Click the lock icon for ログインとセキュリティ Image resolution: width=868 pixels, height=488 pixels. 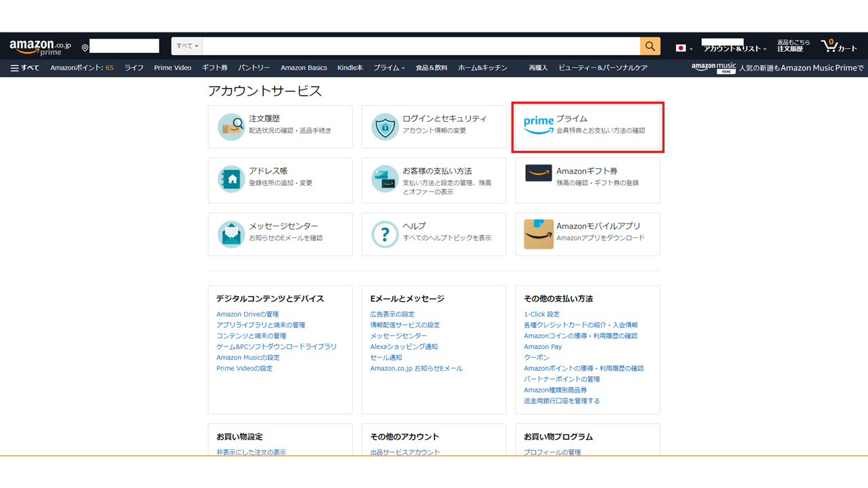pos(384,126)
